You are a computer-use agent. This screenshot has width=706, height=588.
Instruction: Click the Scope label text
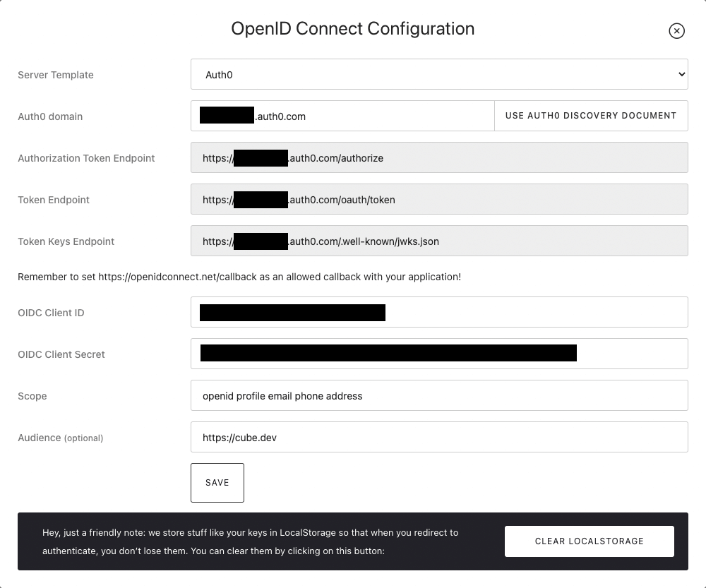point(32,396)
